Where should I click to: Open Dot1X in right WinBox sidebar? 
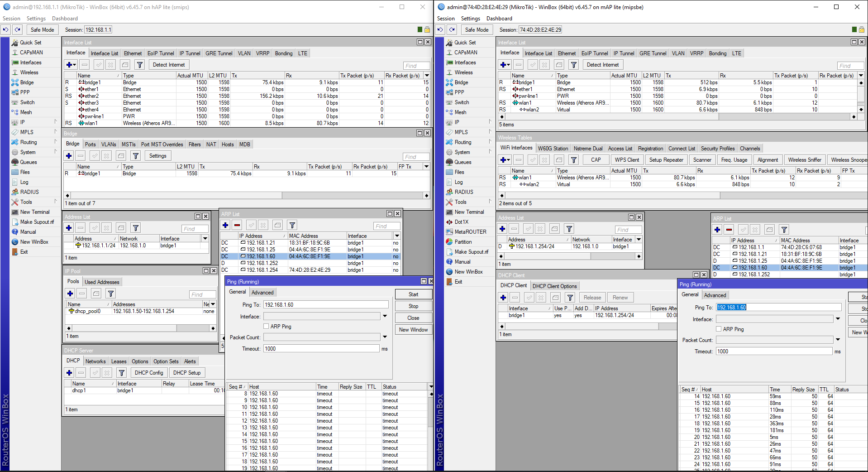[461, 222]
